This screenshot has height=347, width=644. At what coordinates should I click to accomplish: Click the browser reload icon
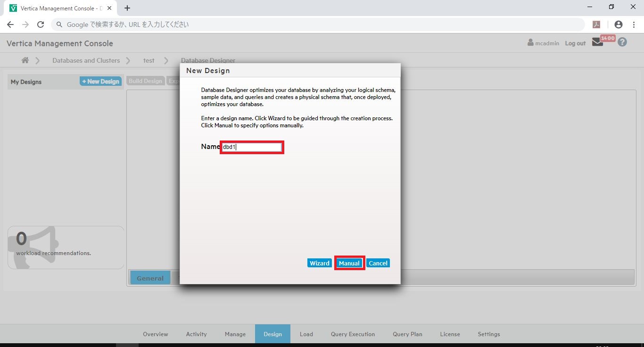click(x=41, y=25)
